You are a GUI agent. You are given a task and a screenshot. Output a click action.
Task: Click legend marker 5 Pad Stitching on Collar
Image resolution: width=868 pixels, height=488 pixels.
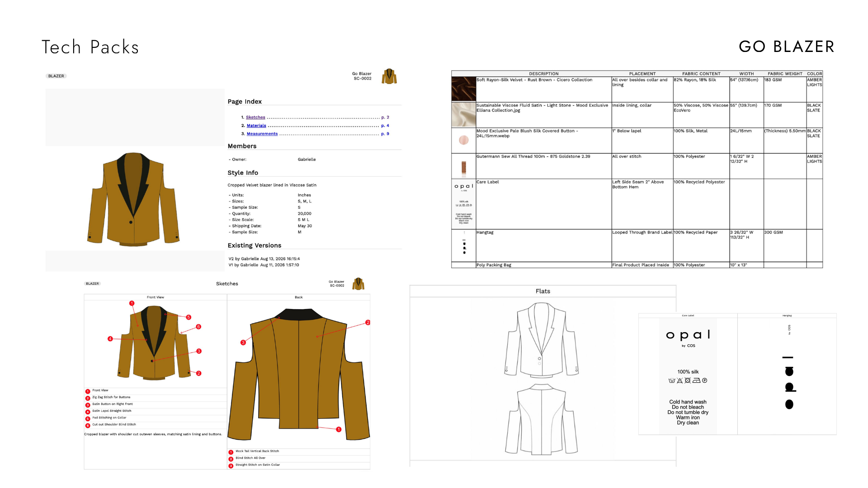click(x=88, y=418)
